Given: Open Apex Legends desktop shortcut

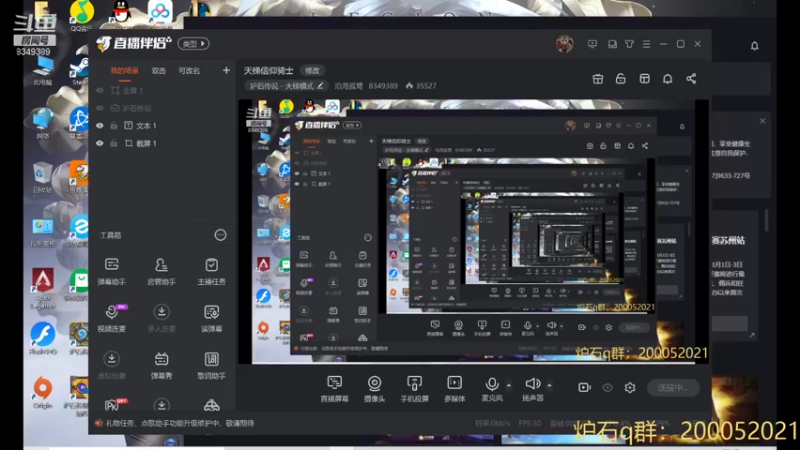Looking at the screenshot, I should click(43, 289).
